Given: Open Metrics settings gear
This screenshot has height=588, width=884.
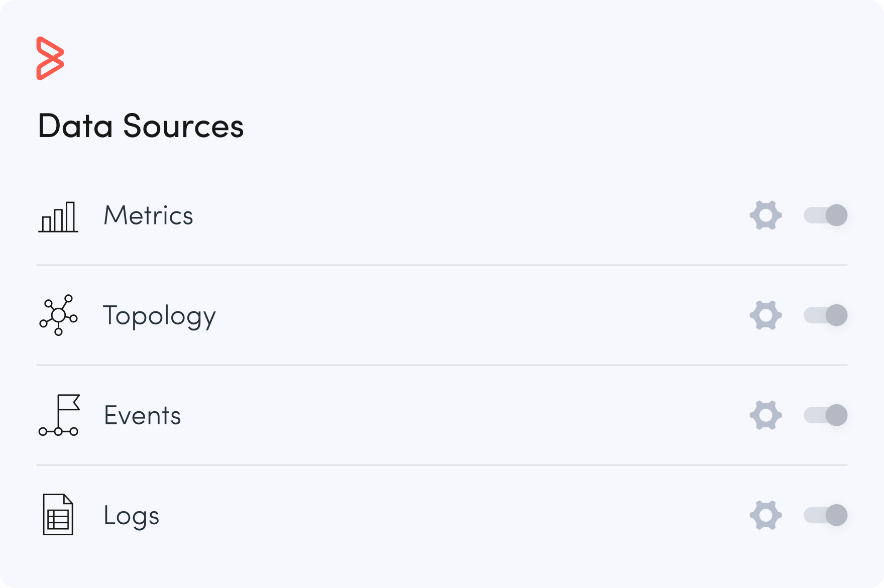Looking at the screenshot, I should (x=765, y=215).
